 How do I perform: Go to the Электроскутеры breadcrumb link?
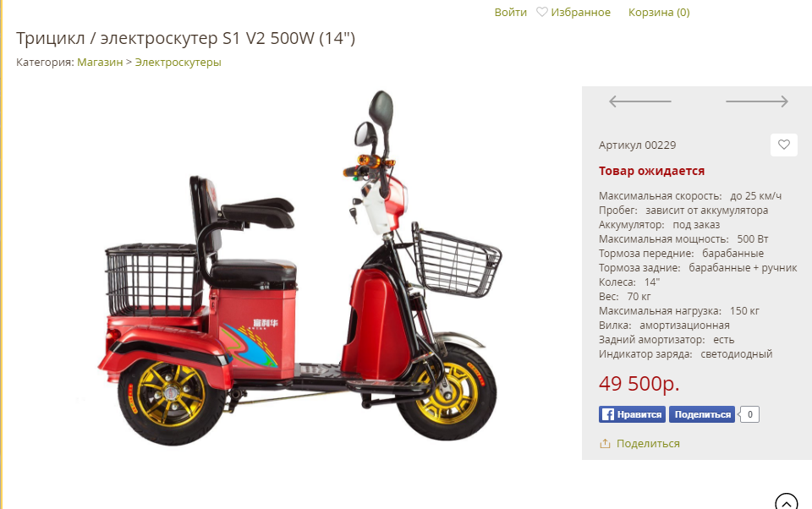pyautogui.click(x=178, y=62)
